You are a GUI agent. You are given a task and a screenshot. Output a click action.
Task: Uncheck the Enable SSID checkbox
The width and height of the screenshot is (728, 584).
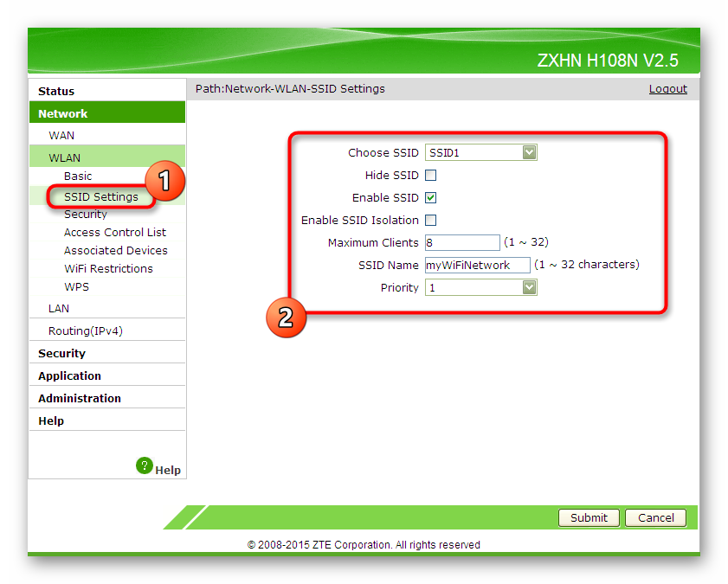tap(431, 197)
